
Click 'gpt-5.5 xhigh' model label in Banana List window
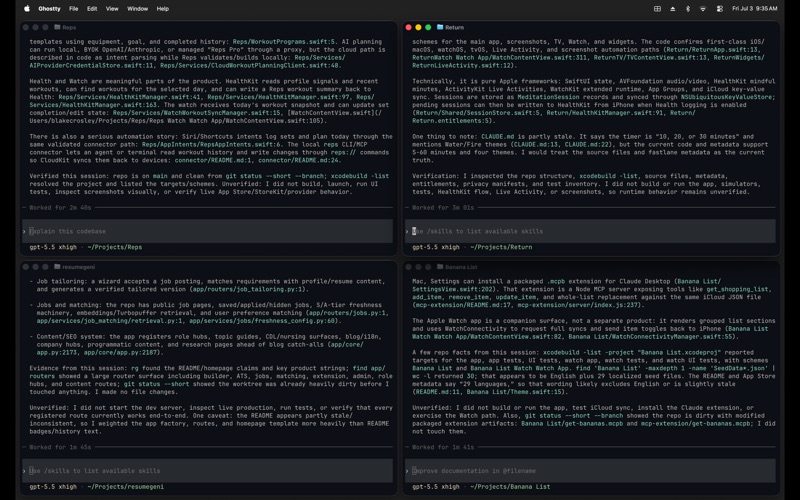coord(436,487)
